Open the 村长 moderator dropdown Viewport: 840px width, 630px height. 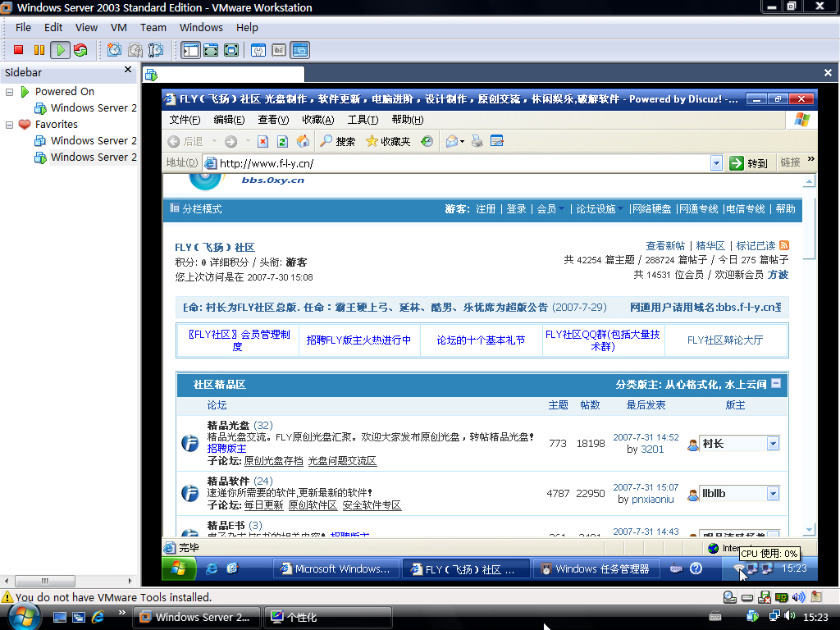coord(739,444)
